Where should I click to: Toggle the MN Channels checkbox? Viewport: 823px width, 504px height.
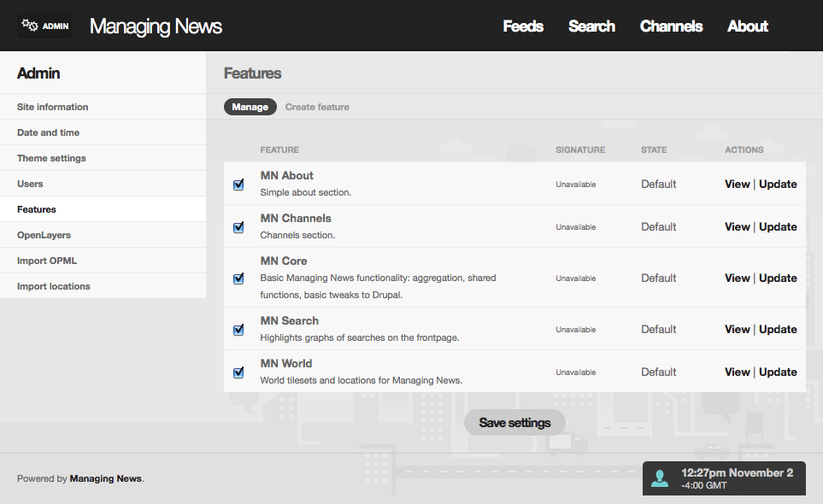[x=238, y=227]
